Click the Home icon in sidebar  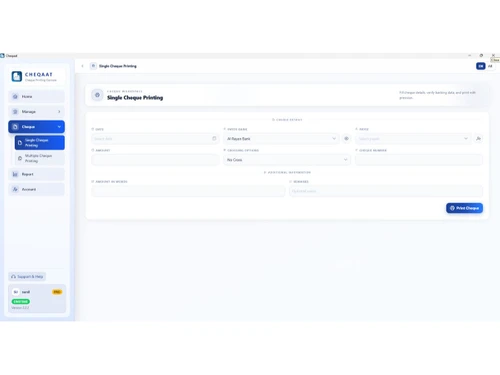(x=15, y=97)
